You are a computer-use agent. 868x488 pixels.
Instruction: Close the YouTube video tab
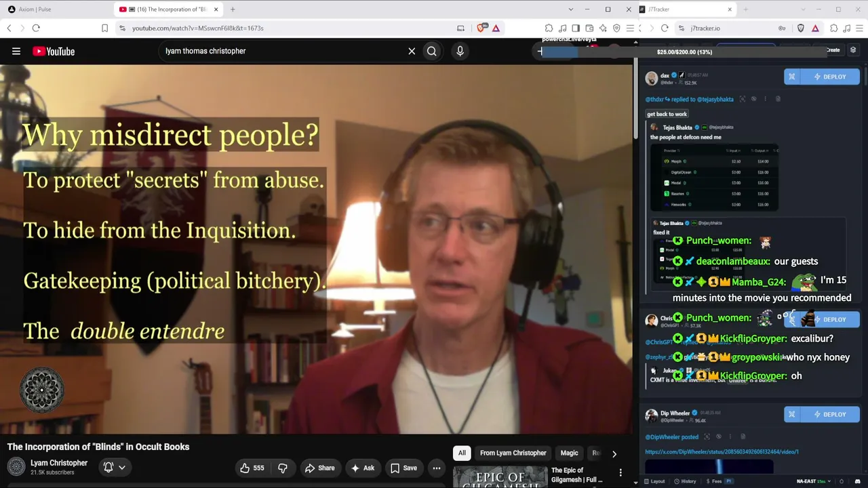click(216, 9)
